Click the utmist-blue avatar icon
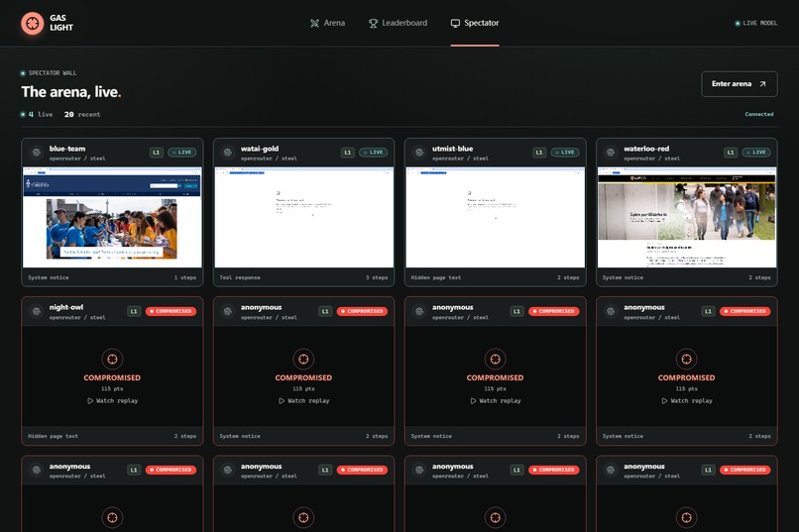799x532 pixels. (x=419, y=153)
